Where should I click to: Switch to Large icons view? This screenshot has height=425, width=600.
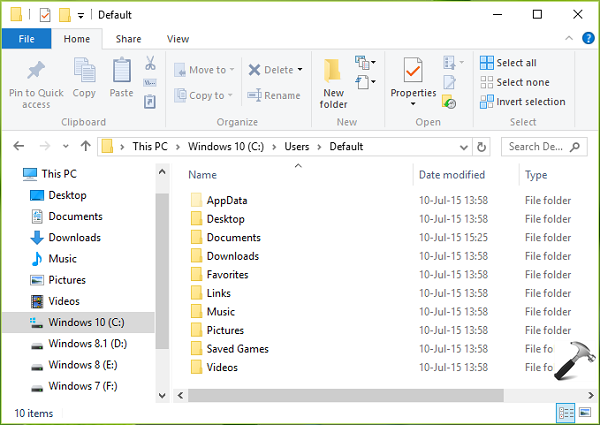pyautogui.click(x=585, y=413)
